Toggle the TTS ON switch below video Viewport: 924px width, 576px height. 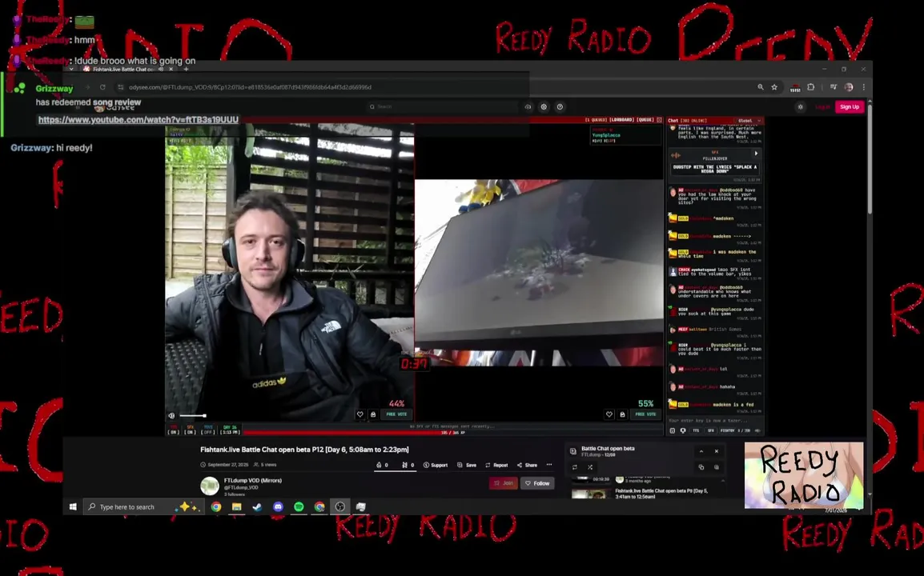(x=173, y=430)
